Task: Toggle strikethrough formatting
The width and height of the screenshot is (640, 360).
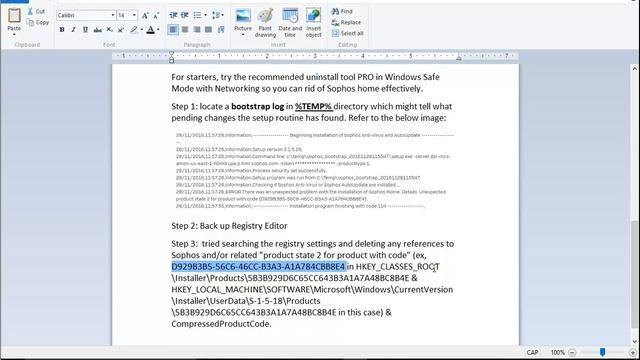Action: pyautogui.click(x=97, y=29)
